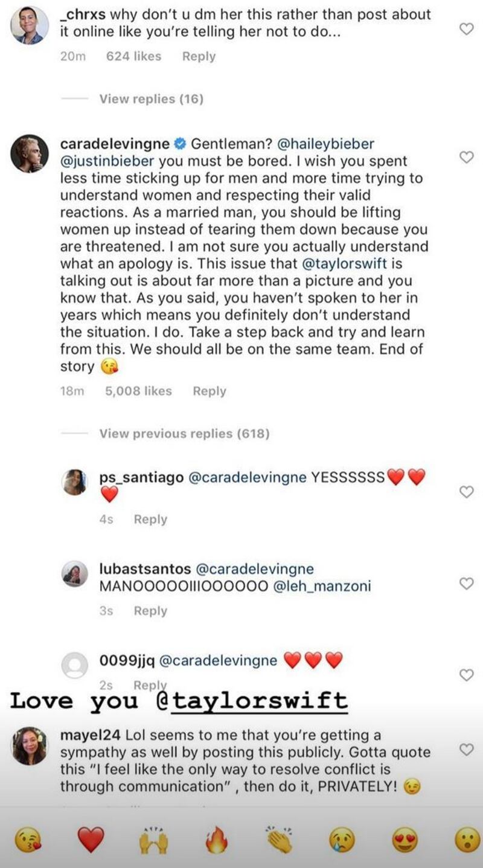Expand View replies (16)
Image resolution: width=483 pixels, height=868 pixels.
[152, 98]
